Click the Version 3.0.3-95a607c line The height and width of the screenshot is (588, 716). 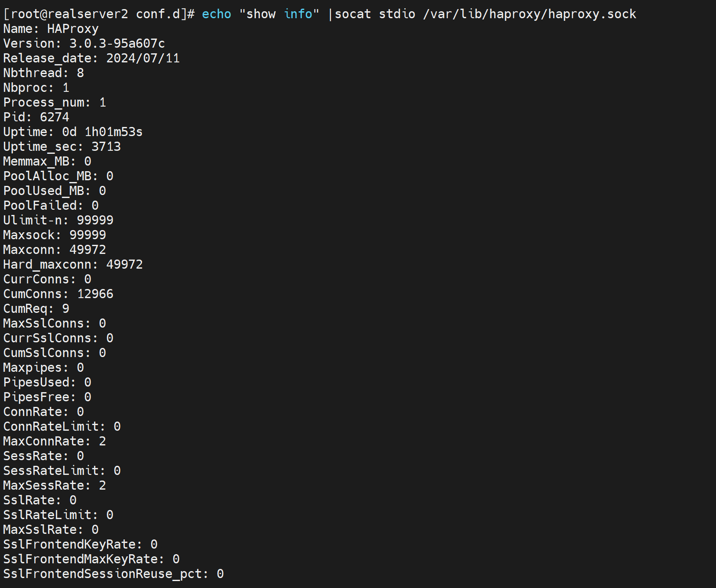coord(84,43)
